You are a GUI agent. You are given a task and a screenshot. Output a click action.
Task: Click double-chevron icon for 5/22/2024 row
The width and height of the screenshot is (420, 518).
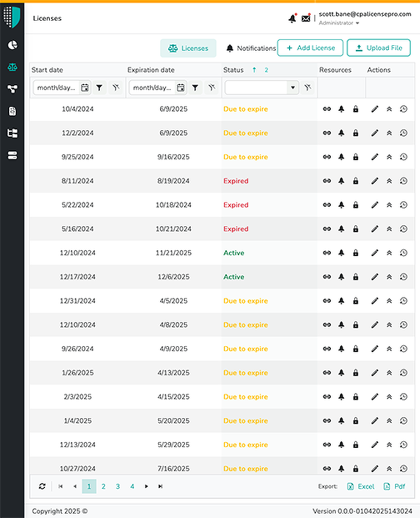pos(389,205)
